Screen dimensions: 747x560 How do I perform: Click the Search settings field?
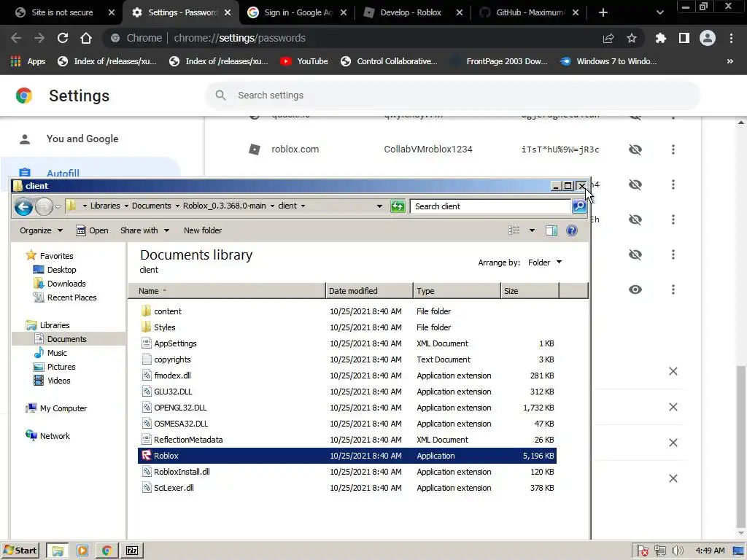tap(452, 96)
